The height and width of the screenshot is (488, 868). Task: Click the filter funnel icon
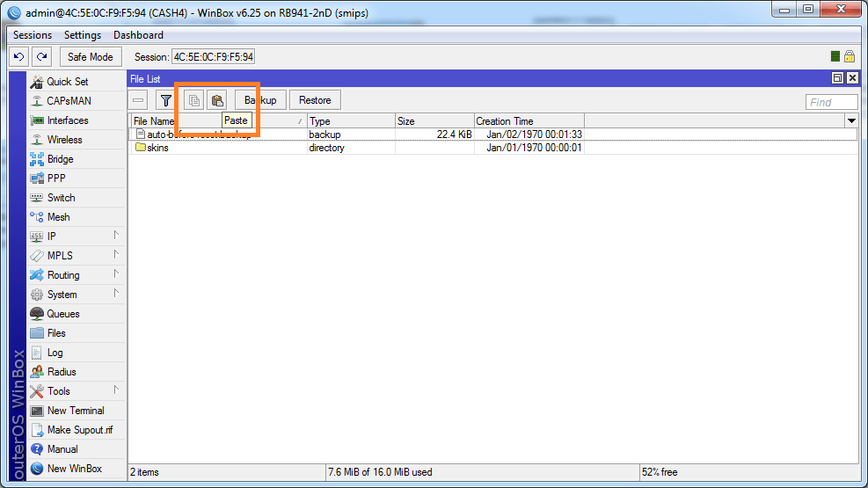[164, 100]
